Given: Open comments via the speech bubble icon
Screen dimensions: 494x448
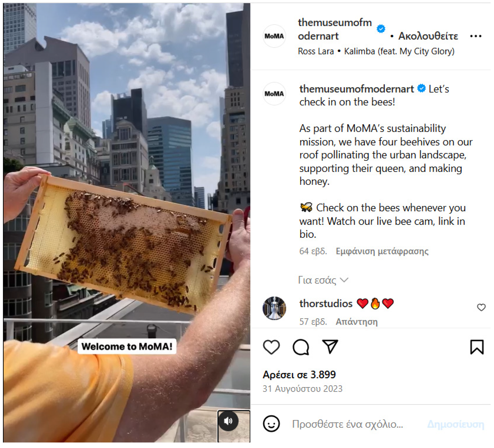Looking at the screenshot, I should [301, 347].
